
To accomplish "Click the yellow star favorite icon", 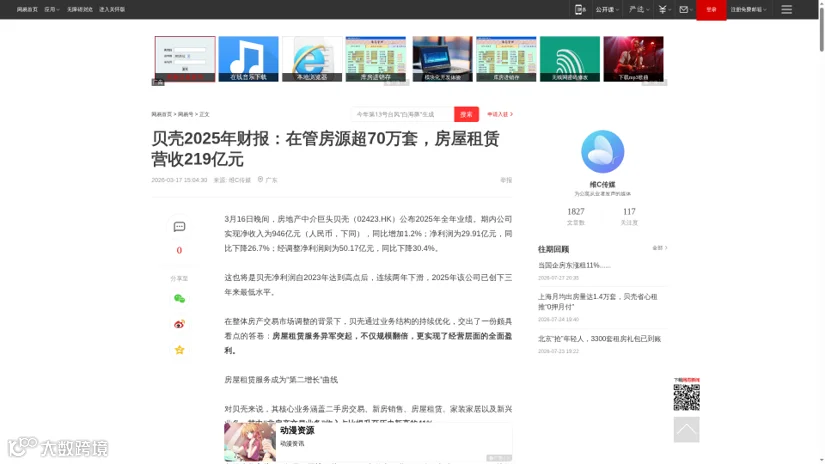I will (179, 350).
